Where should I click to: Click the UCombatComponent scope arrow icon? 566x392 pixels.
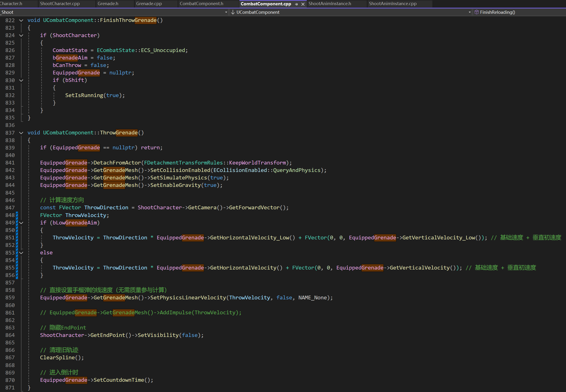click(233, 12)
